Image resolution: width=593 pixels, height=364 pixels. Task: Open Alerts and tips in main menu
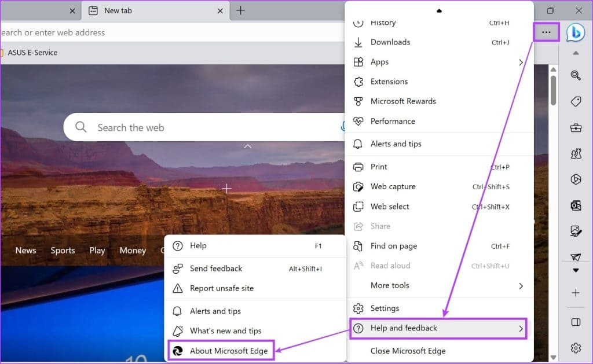coord(439,144)
